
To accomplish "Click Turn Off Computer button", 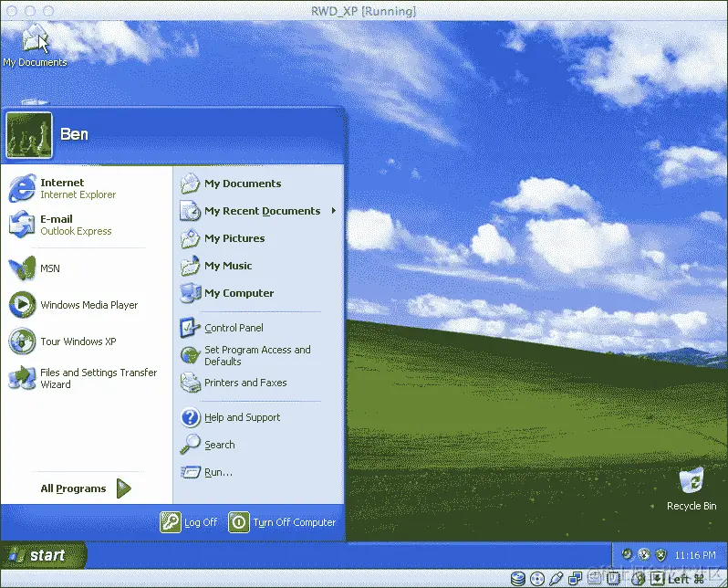I will pyautogui.click(x=282, y=522).
